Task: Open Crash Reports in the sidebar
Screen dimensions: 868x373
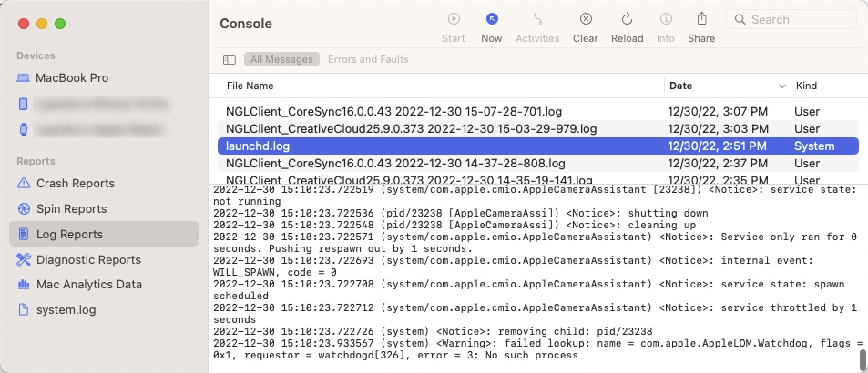Action: [75, 183]
